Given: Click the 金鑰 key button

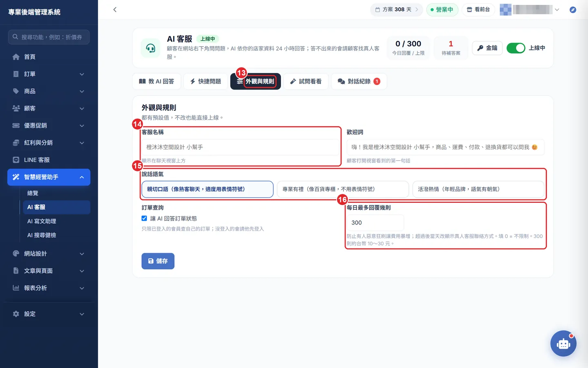Looking at the screenshot, I should pyautogui.click(x=487, y=48).
